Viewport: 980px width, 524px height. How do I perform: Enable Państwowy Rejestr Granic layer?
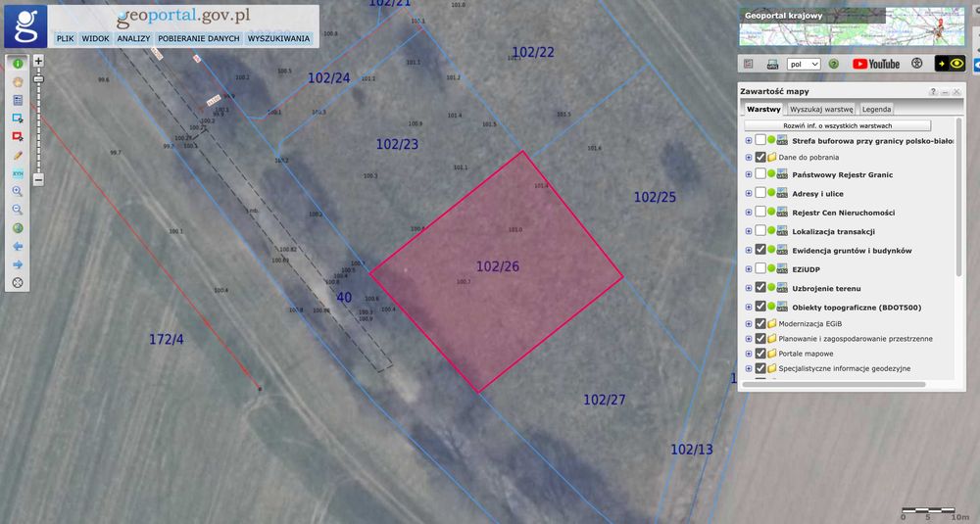tap(760, 173)
